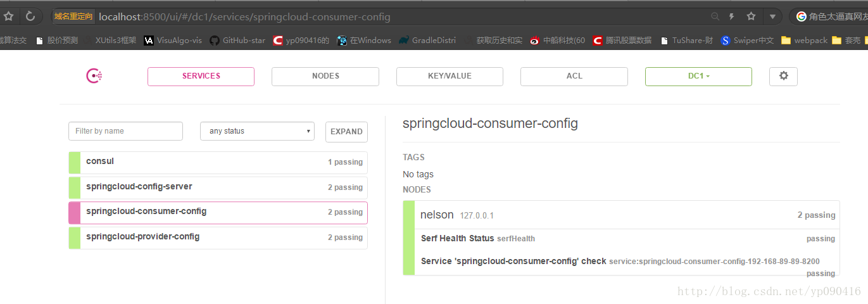Image resolution: width=868 pixels, height=304 pixels.
Task: Open the ACL tab
Action: 574,76
